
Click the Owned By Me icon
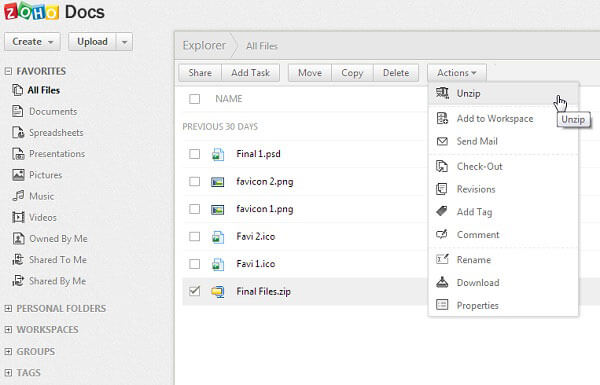tap(18, 238)
